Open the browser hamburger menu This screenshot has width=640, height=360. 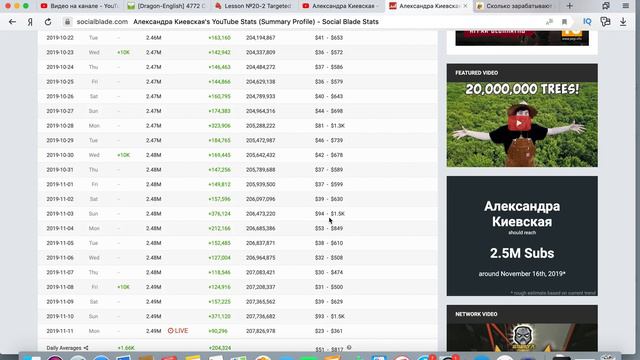(626, 6)
